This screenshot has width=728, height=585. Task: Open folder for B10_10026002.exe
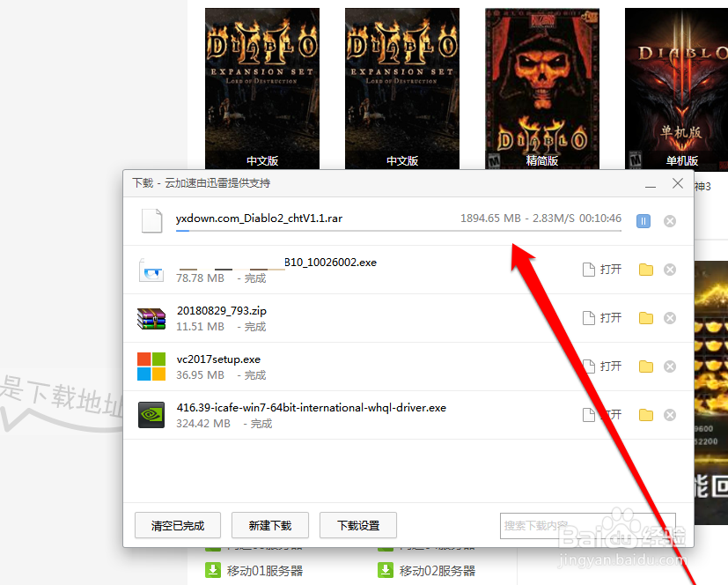click(x=646, y=270)
